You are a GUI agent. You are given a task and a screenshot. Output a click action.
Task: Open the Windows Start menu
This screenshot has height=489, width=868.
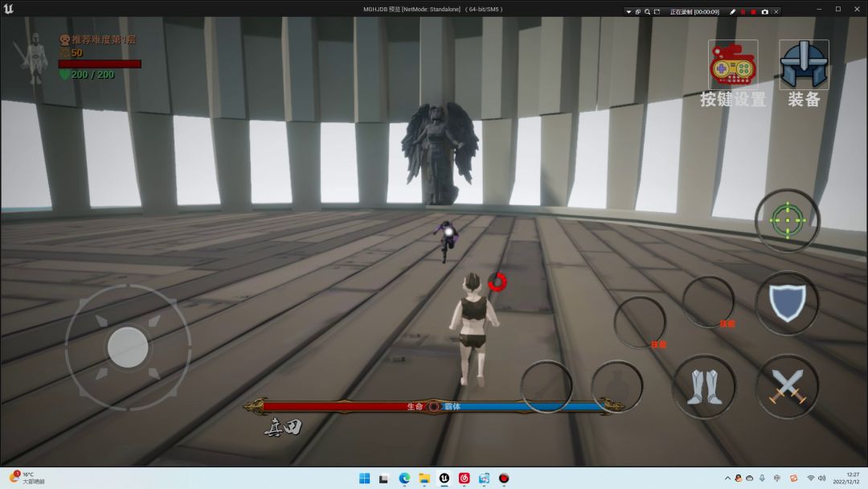coord(364,479)
